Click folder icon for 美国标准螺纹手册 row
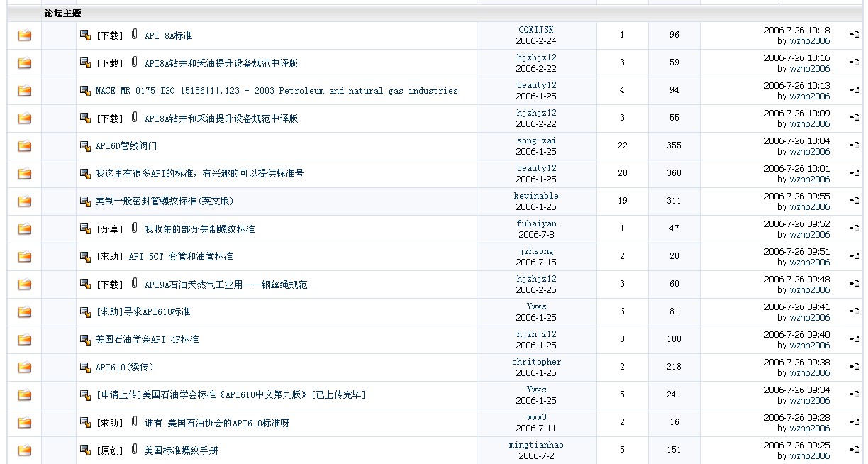Screen dimensions: 868x464 click(x=25, y=451)
